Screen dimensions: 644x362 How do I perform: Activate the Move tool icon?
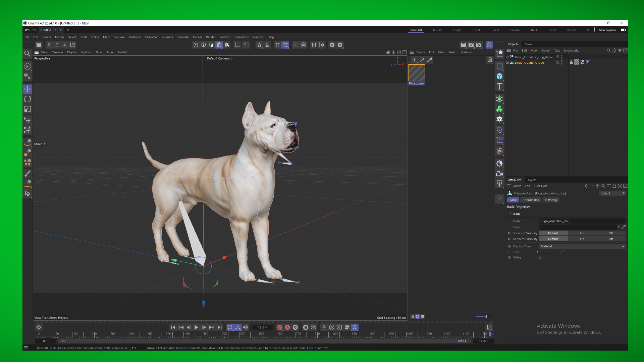28,89
